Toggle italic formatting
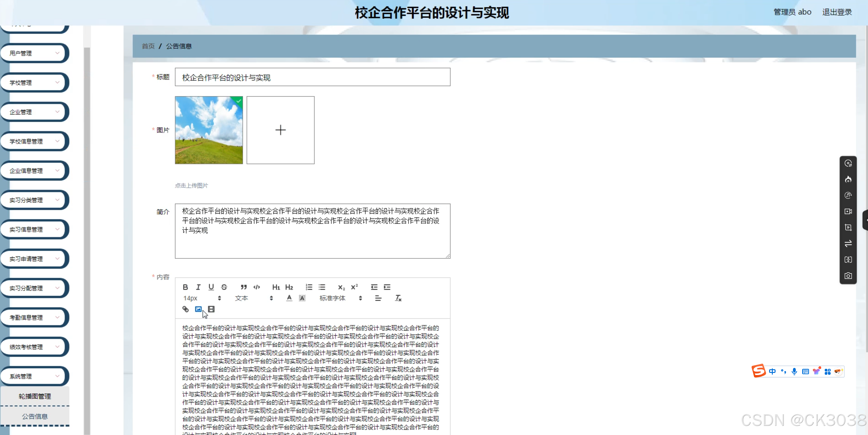Viewport: 868px width, 435px height. click(x=198, y=287)
